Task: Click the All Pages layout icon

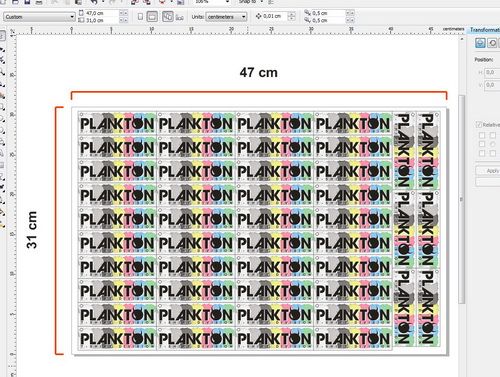Action: coord(168,16)
